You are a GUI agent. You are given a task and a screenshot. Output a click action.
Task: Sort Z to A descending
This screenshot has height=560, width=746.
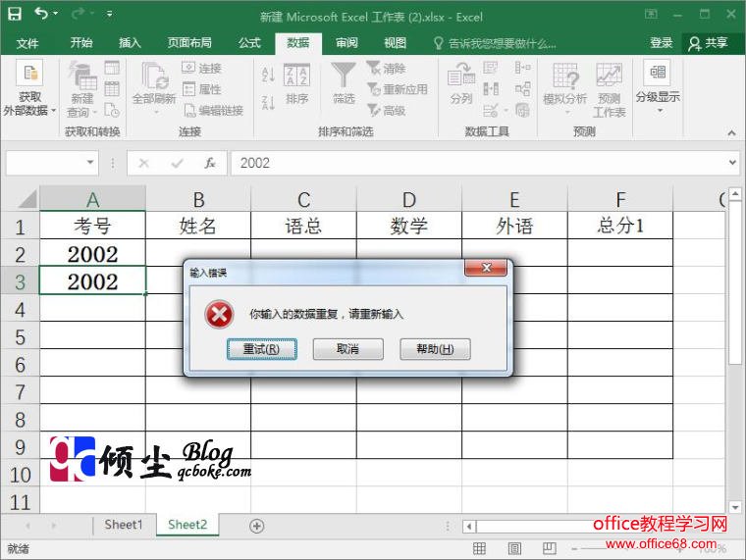point(268,102)
